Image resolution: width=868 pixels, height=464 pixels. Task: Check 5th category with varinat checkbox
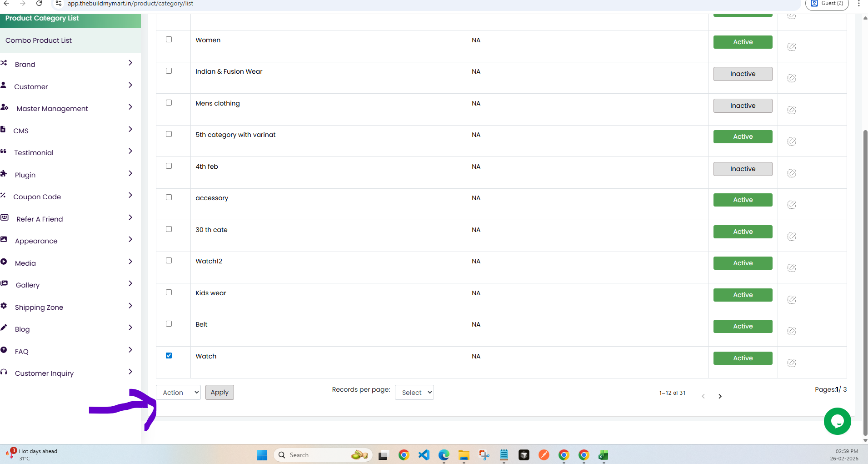[169, 134]
